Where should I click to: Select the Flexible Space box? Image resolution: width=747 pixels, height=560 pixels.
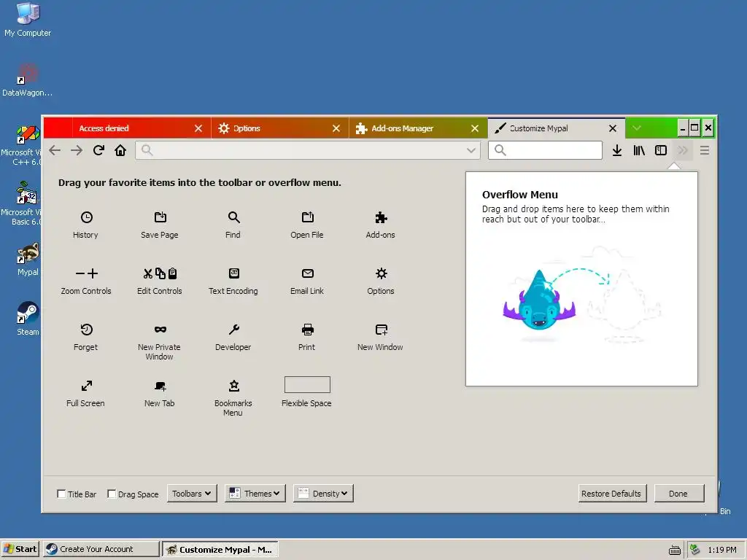[x=307, y=385]
